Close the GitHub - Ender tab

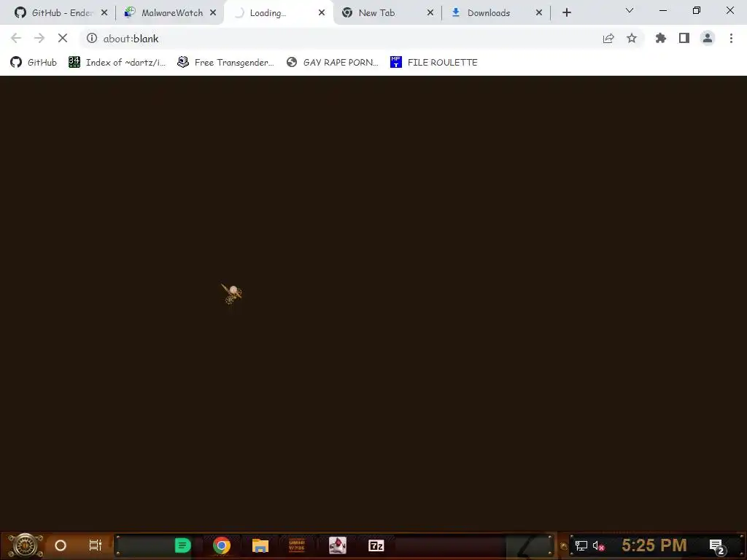coord(104,13)
